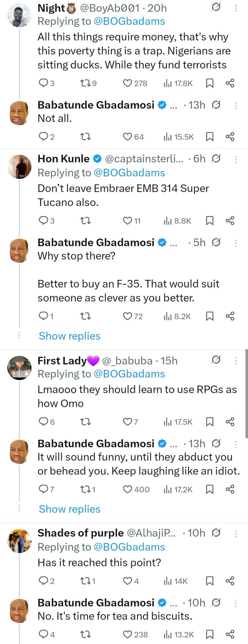Retweet the 'Has it reached this point?' tweet
Screen dimensions: 248x644
[x=85, y=581]
